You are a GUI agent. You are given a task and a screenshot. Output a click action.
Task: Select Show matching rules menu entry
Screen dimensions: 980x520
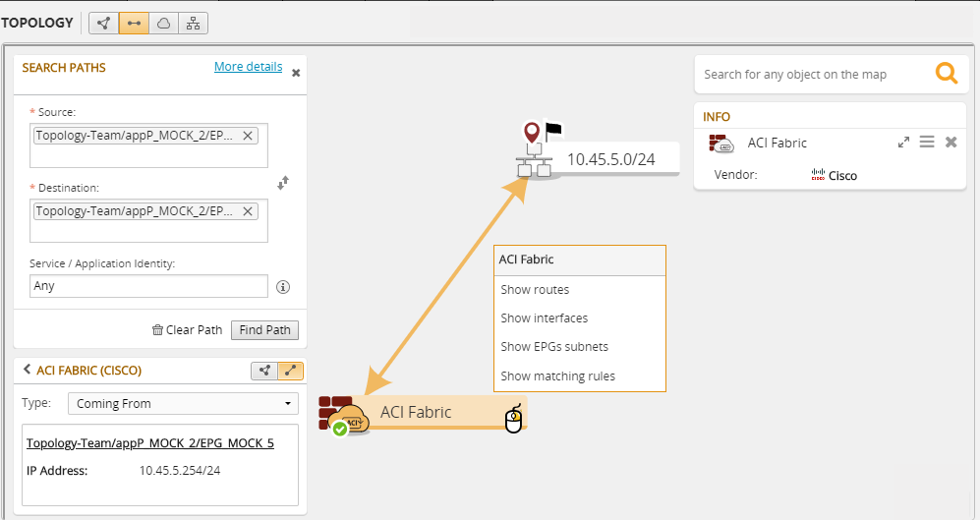point(557,376)
